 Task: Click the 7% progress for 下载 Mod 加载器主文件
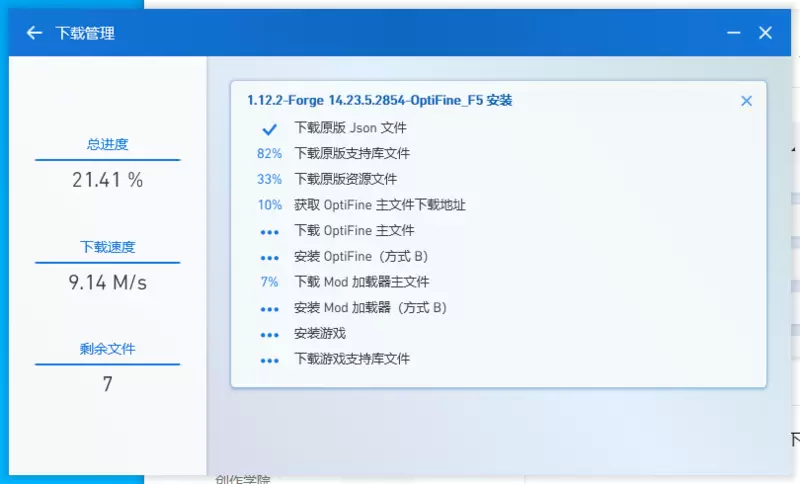click(269, 282)
